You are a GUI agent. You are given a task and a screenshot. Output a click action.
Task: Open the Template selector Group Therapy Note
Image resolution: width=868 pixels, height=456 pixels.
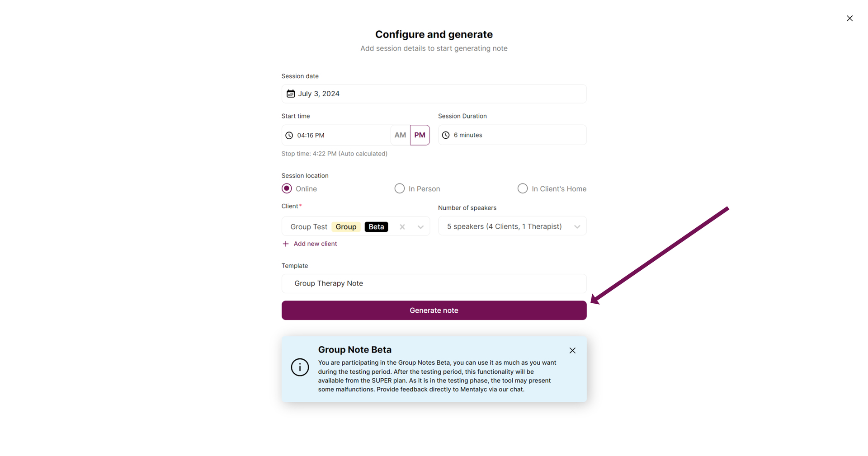pos(434,283)
